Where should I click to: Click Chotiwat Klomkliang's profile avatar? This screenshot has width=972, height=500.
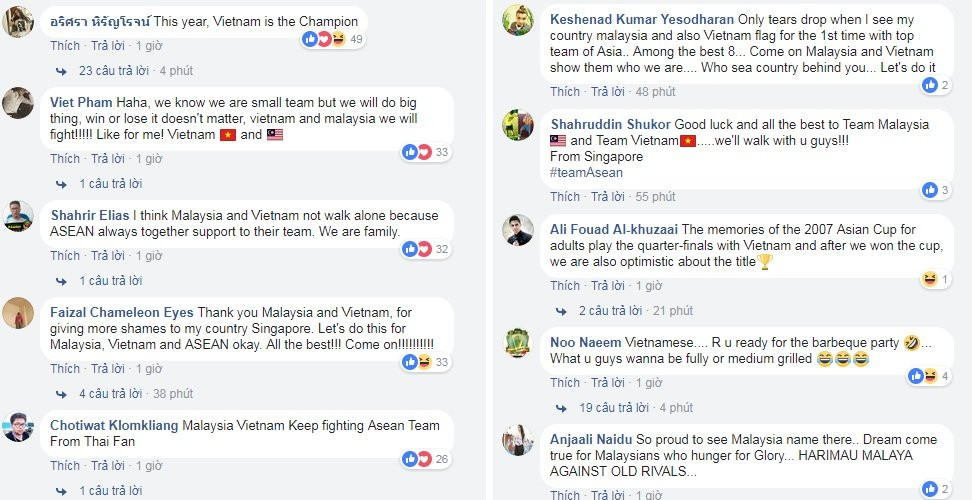(x=19, y=427)
